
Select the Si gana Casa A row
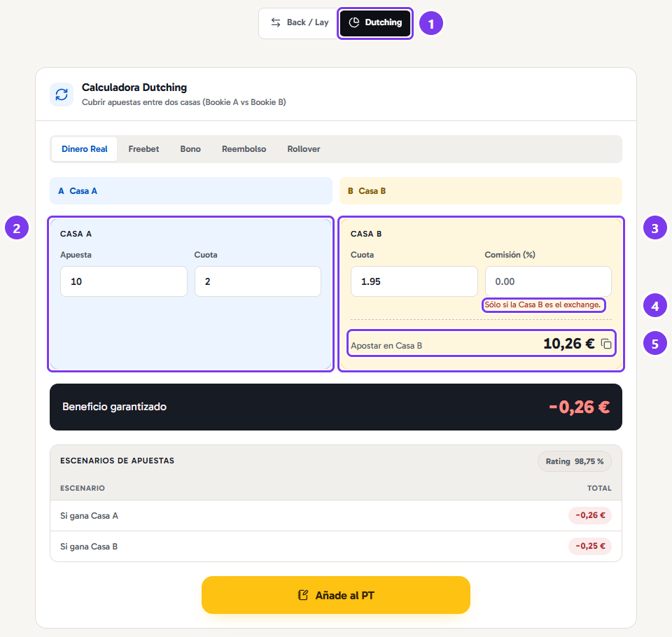(x=336, y=516)
